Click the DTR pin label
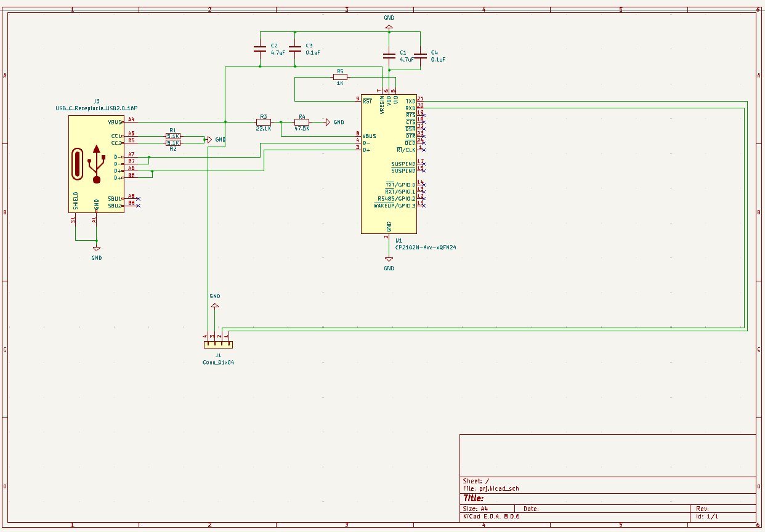The width and height of the screenshot is (765, 532). click(x=411, y=136)
